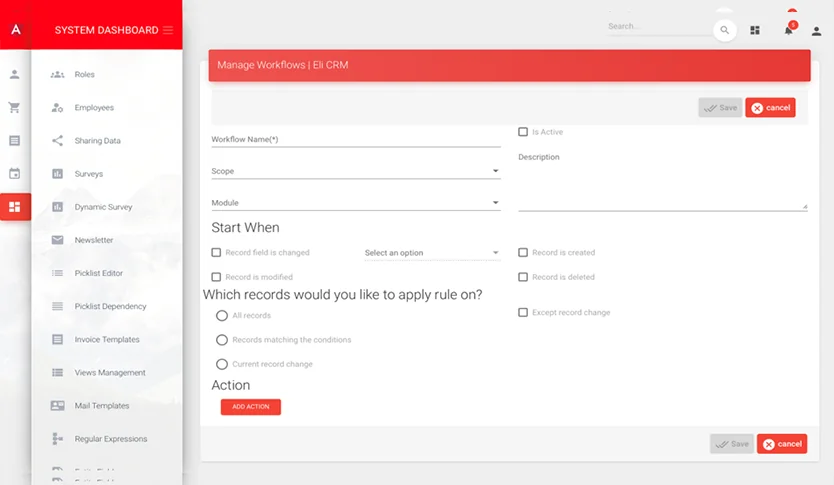Click the Mail Templates card icon
Viewport: 834px width, 485px height.
[x=57, y=406]
